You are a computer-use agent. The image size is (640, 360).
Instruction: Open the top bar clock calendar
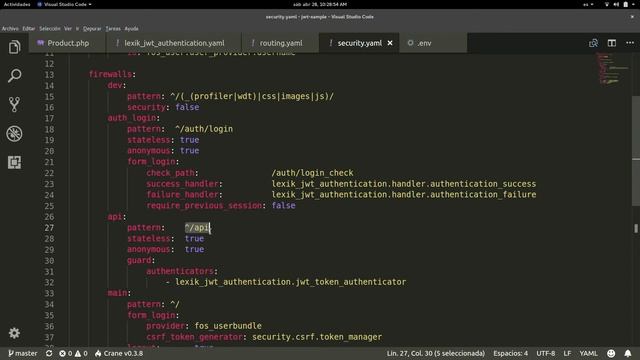tap(320, 4)
